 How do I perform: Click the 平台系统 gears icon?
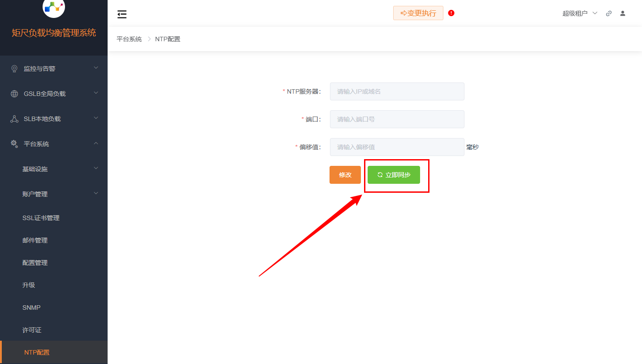click(x=14, y=144)
